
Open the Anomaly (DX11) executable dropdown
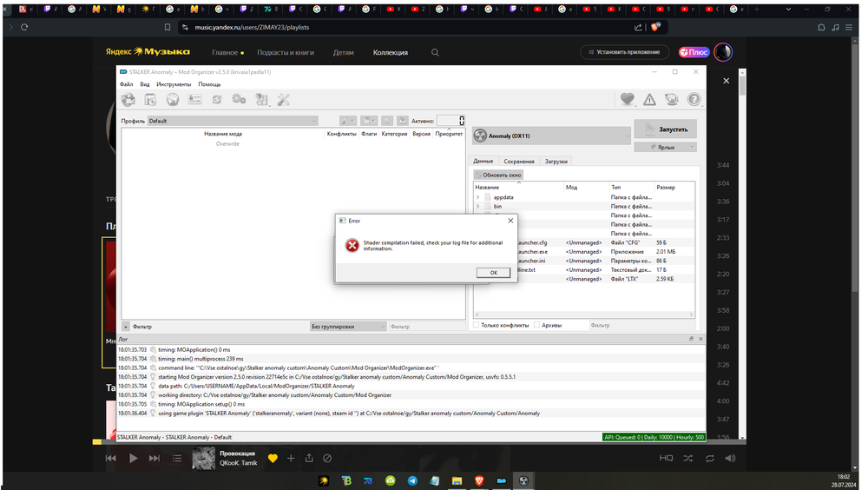[x=551, y=136]
